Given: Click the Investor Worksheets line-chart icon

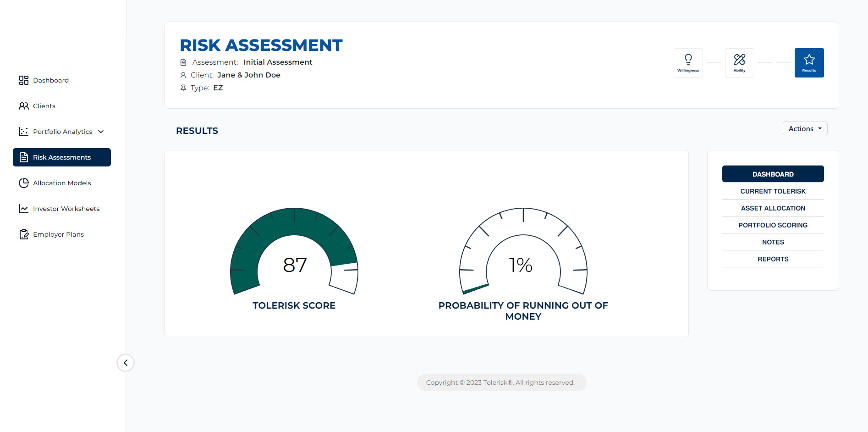Looking at the screenshot, I should [x=24, y=209].
